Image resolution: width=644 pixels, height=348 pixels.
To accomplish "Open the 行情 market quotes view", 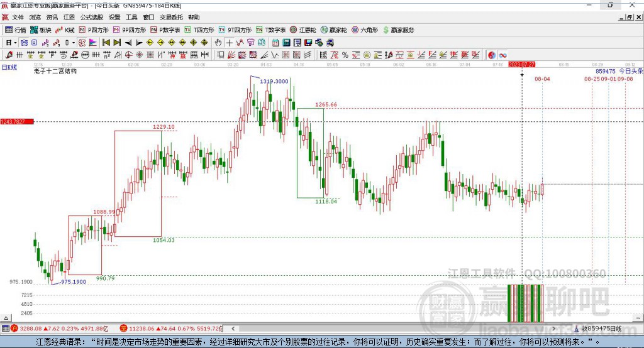I will coord(15,30).
